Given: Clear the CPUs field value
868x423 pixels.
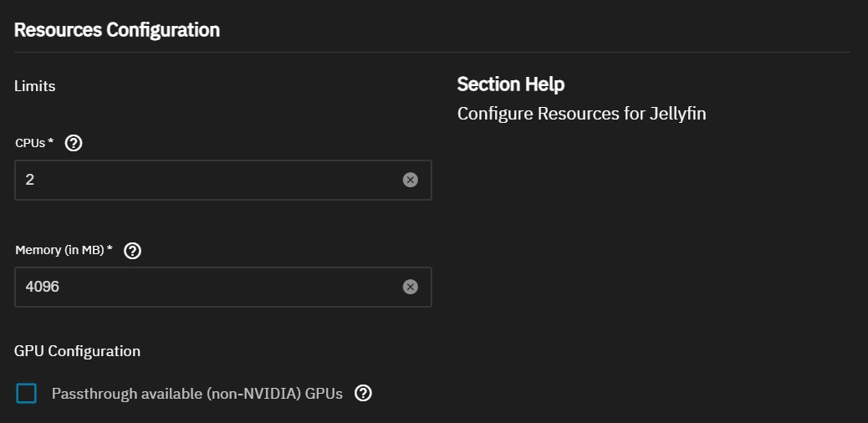Looking at the screenshot, I should pos(410,180).
